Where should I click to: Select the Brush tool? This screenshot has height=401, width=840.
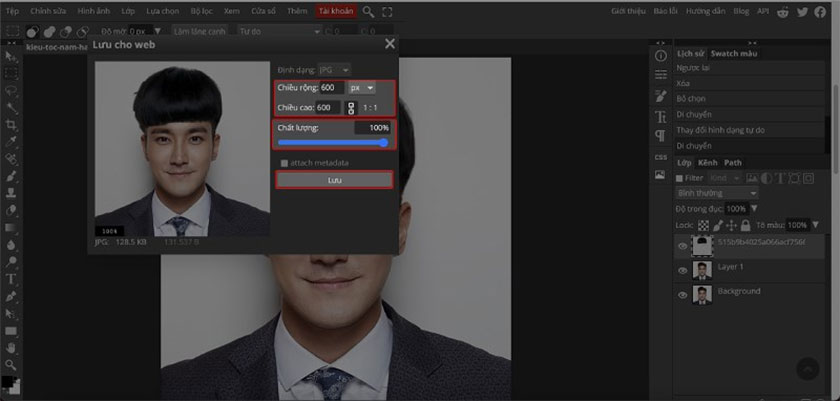11,176
